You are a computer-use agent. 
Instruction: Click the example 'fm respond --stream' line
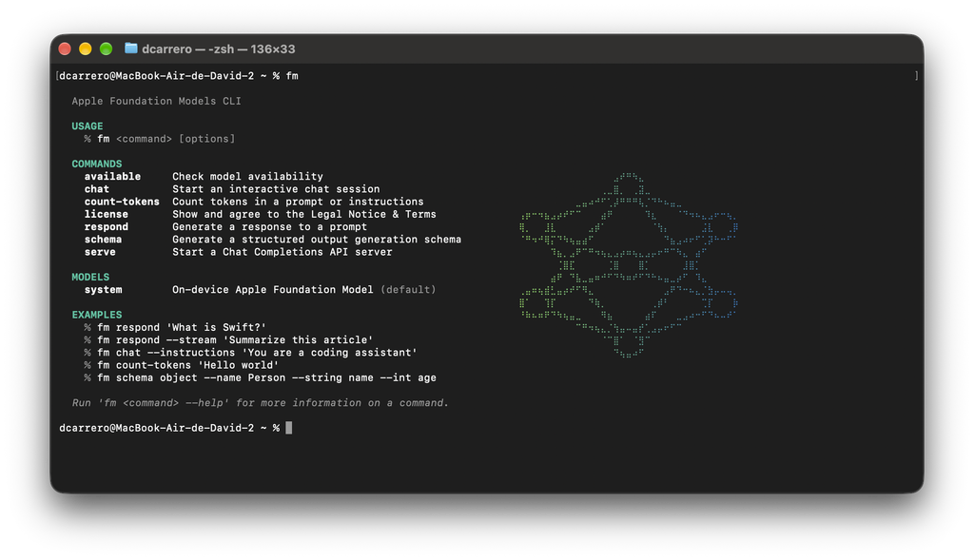235,340
